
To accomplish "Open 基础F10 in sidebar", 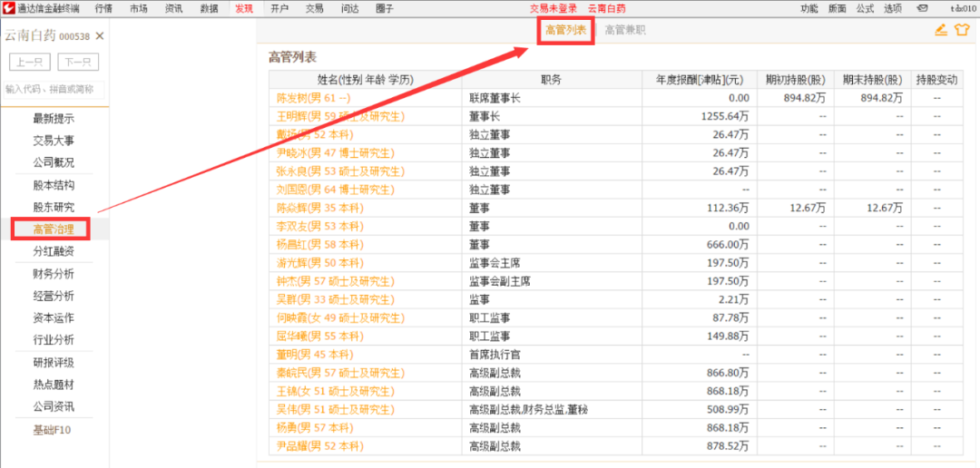I will click(54, 430).
